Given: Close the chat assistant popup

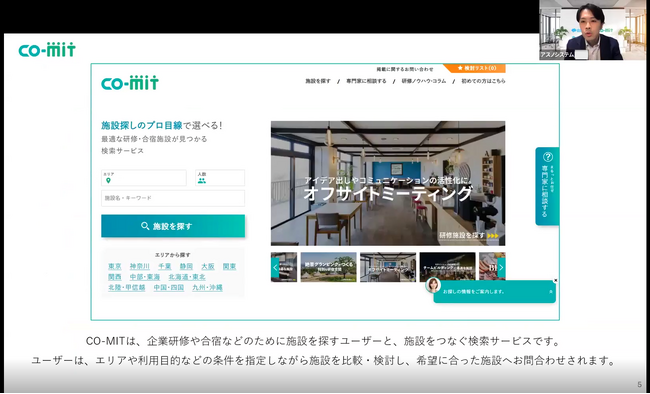Looking at the screenshot, I should point(555,281).
